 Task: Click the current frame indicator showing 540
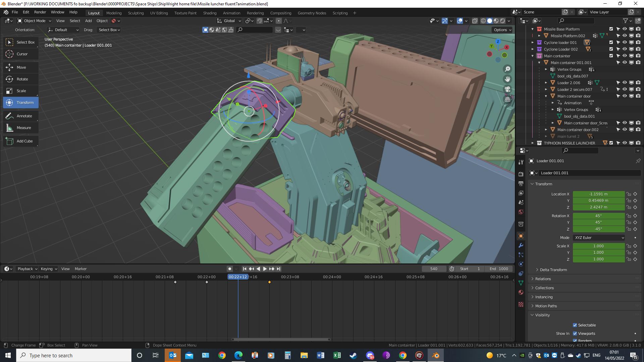[434, 269]
